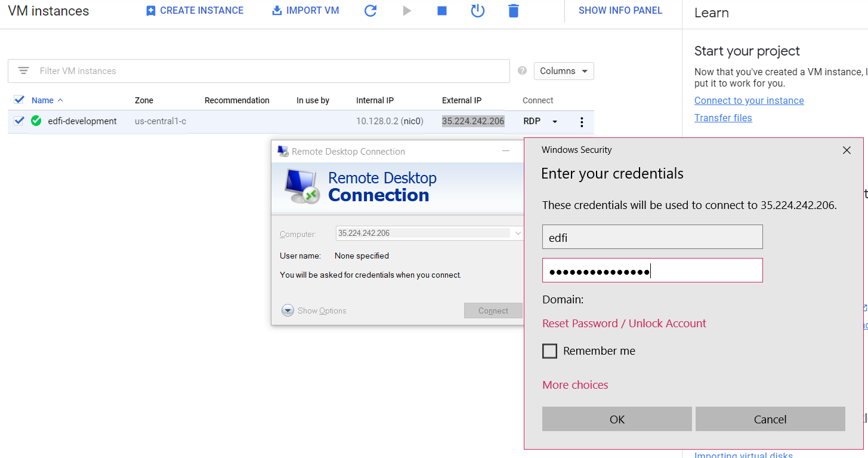Reset the selected VM instance
This screenshot has width=868, height=458.
pos(478,11)
